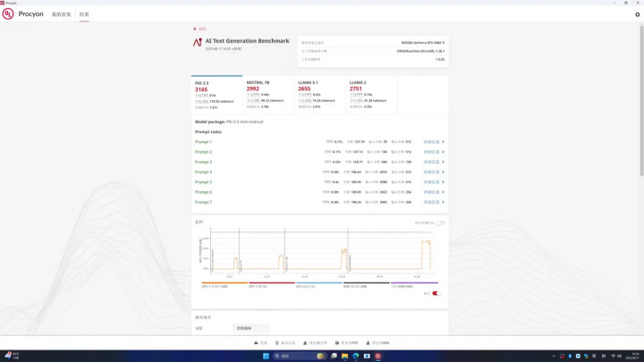The width and height of the screenshot is (644, 362).
Task: Expand details arrow for Prompt 7
Action: [443, 202]
